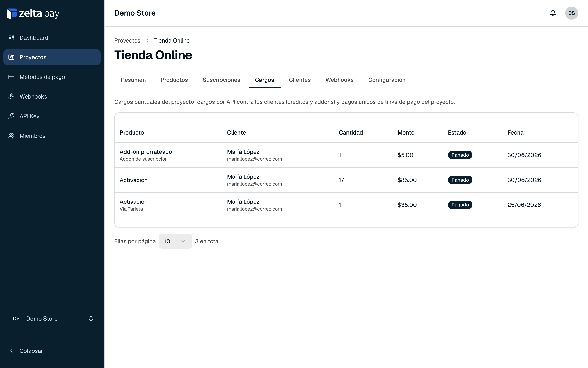588x368 pixels.
Task: Click the Add-on prorrateado product row
Action: click(x=346, y=155)
